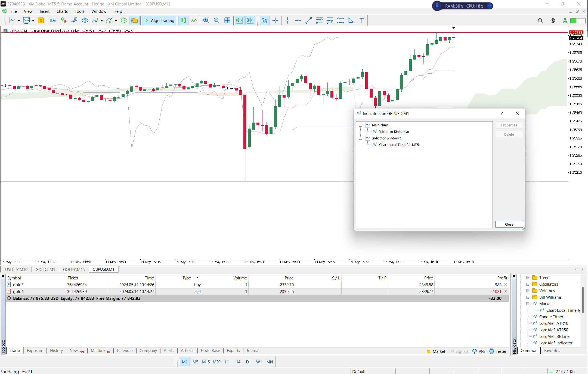Click the tile windows grid icon
Viewport: 588px width, 374px height.
227,20
